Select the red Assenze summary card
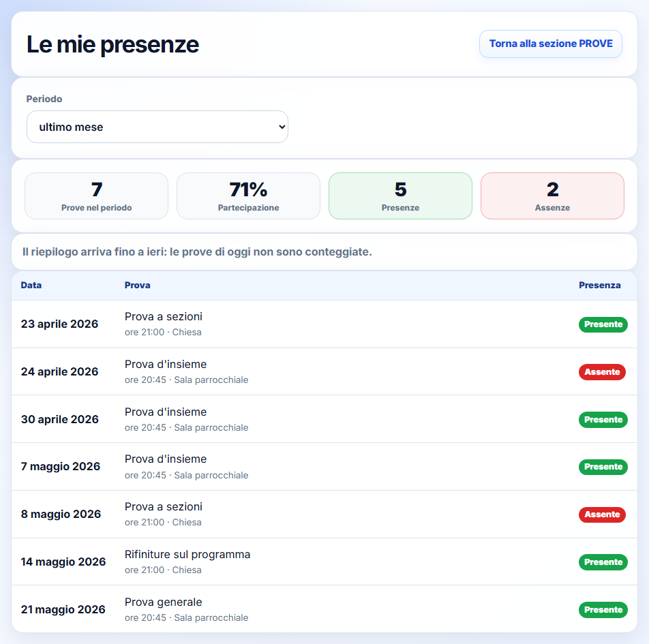Viewport: 649px width, 644px height. tap(552, 196)
